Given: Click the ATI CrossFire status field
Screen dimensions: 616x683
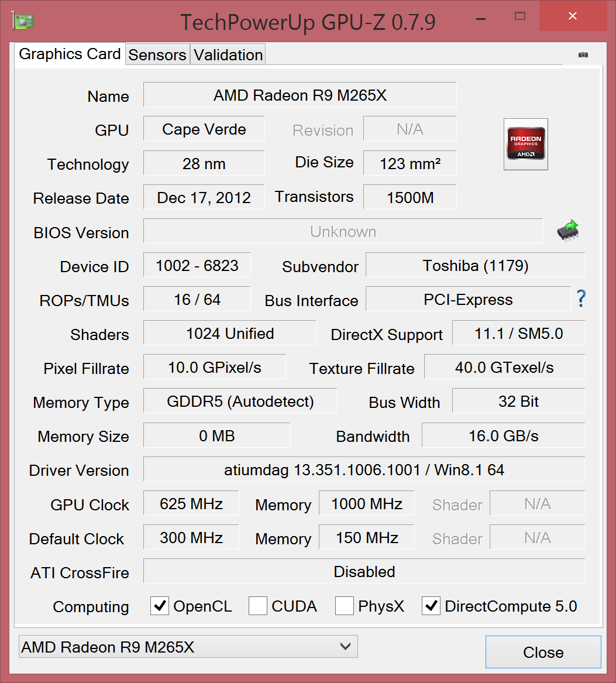Looking at the screenshot, I should pyautogui.click(x=364, y=571).
